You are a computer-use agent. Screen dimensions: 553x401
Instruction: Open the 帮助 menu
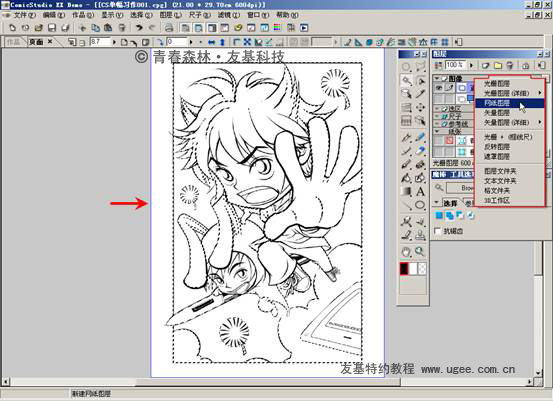pyautogui.click(x=287, y=15)
